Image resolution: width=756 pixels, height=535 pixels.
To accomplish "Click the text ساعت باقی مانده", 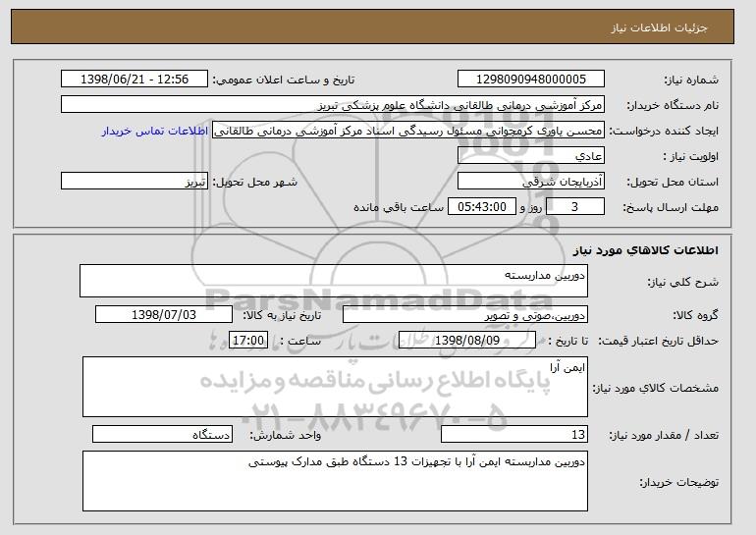I will click(x=399, y=208).
